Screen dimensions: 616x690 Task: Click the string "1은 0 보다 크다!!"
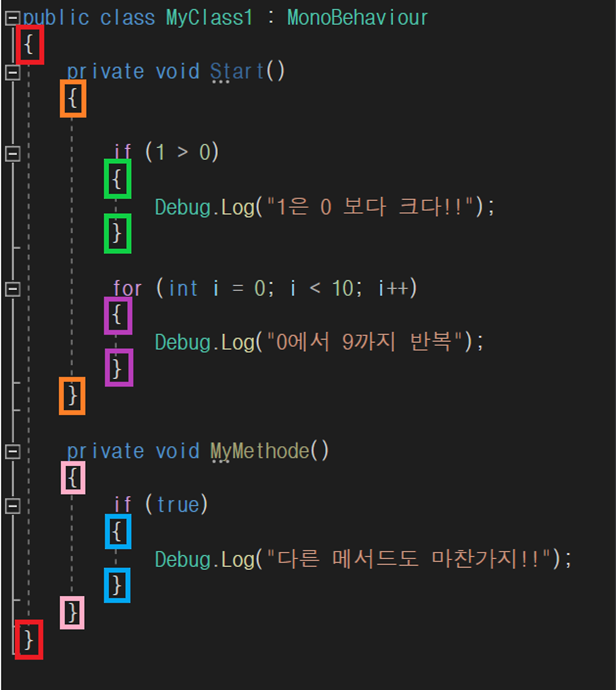click(x=370, y=207)
